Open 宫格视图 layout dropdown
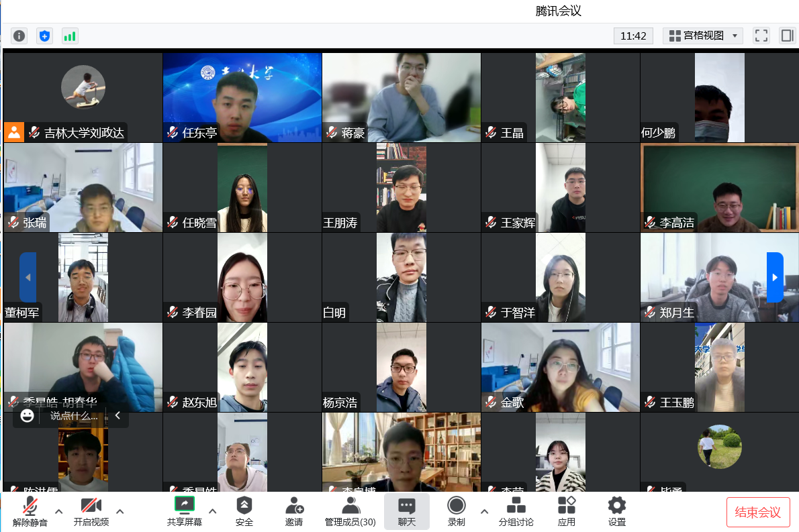The image size is (799, 532). pyautogui.click(x=702, y=36)
